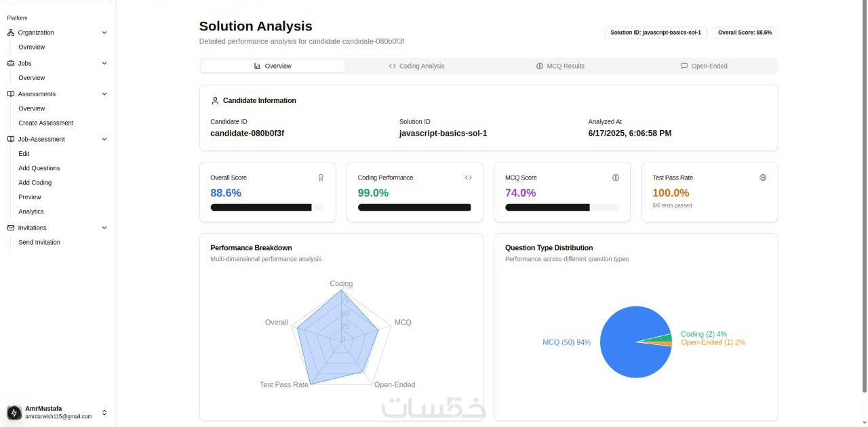Open the MCQ Results tab

click(560, 66)
